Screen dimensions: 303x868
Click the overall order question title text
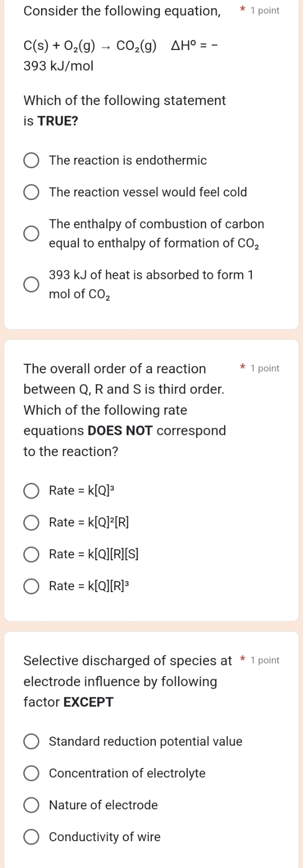[114, 369]
